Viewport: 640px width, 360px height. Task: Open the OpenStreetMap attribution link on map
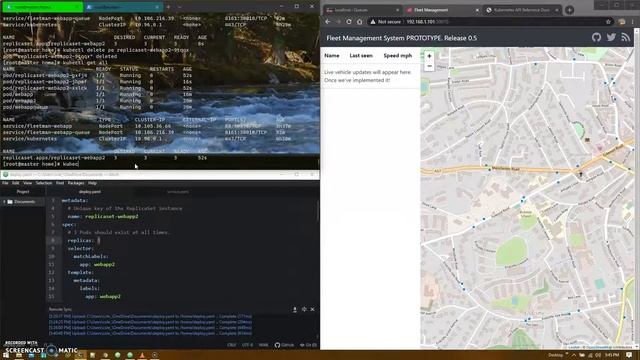598,347
